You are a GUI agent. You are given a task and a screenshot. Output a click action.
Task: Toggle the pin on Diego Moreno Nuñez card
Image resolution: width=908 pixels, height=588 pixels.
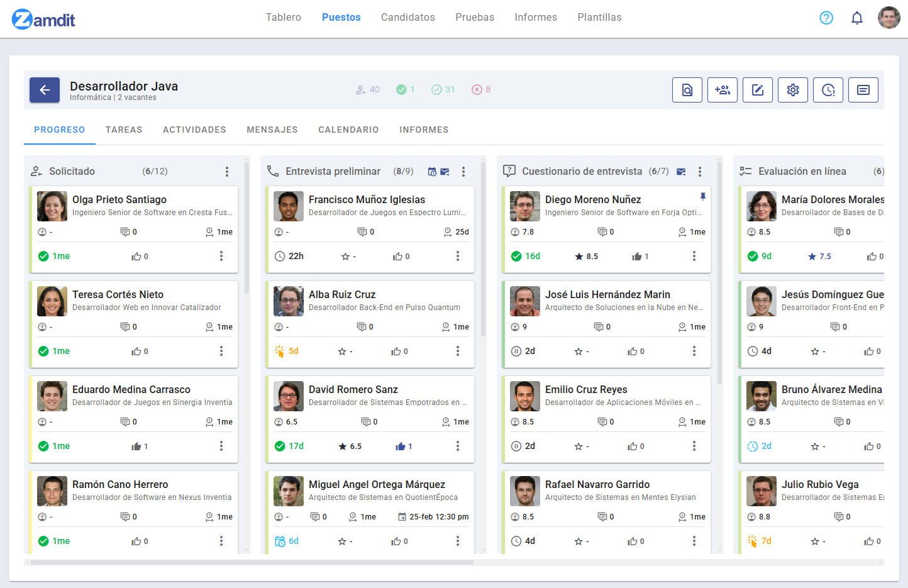click(x=703, y=197)
